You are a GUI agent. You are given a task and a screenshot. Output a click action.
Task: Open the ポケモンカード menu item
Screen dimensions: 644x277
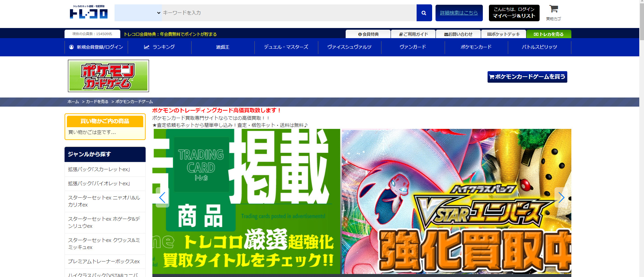coord(476,47)
